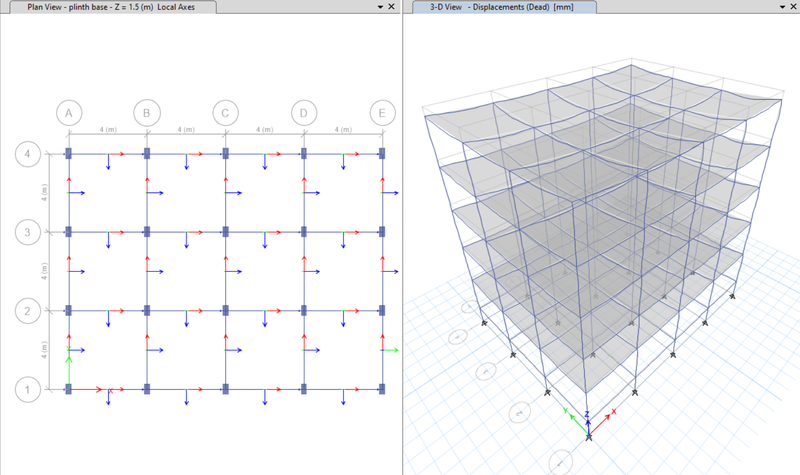Image resolution: width=800 pixels, height=475 pixels.
Task: Select grid bubble B in plan view
Action: click(x=147, y=113)
